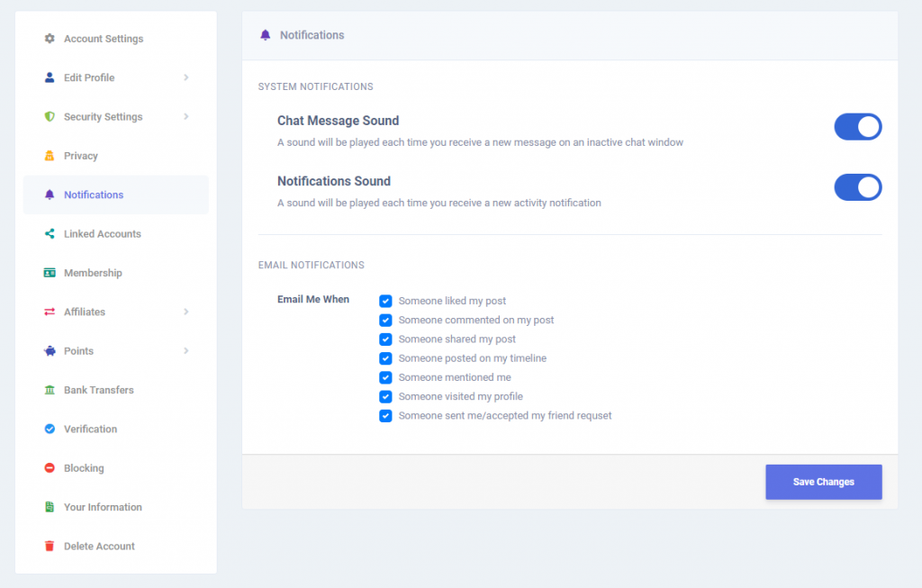Click the Security Settings shield icon
The width and height of the screenshot is (922, 588).
(x=50, y=116)
